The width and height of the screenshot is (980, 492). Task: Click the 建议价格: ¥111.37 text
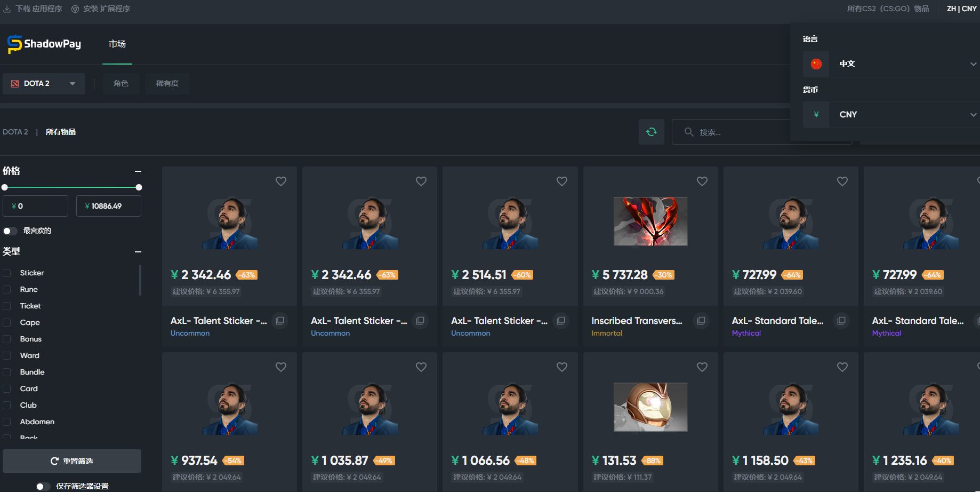[623, 477]
